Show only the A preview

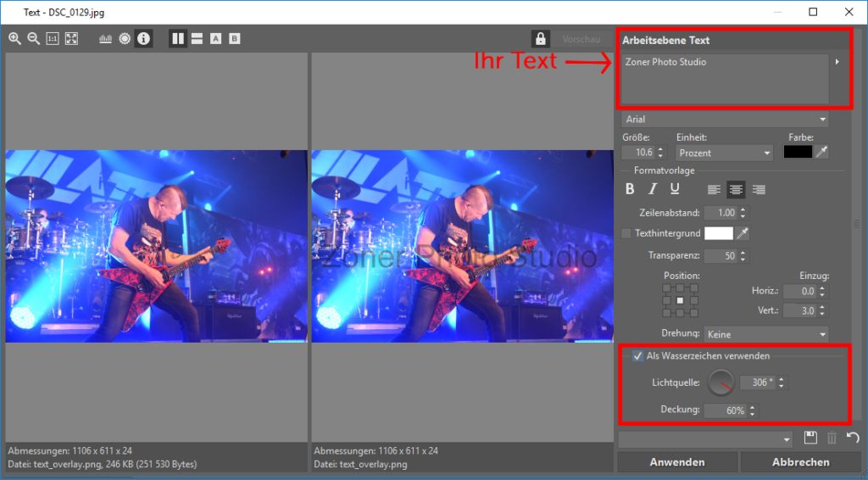[216, 39]
